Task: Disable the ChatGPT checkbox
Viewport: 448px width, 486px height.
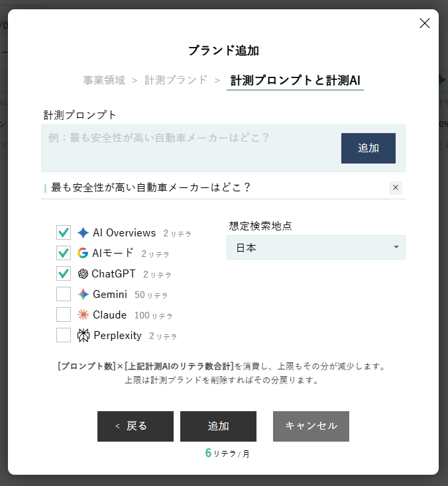Action: click(x=64, y=273)
